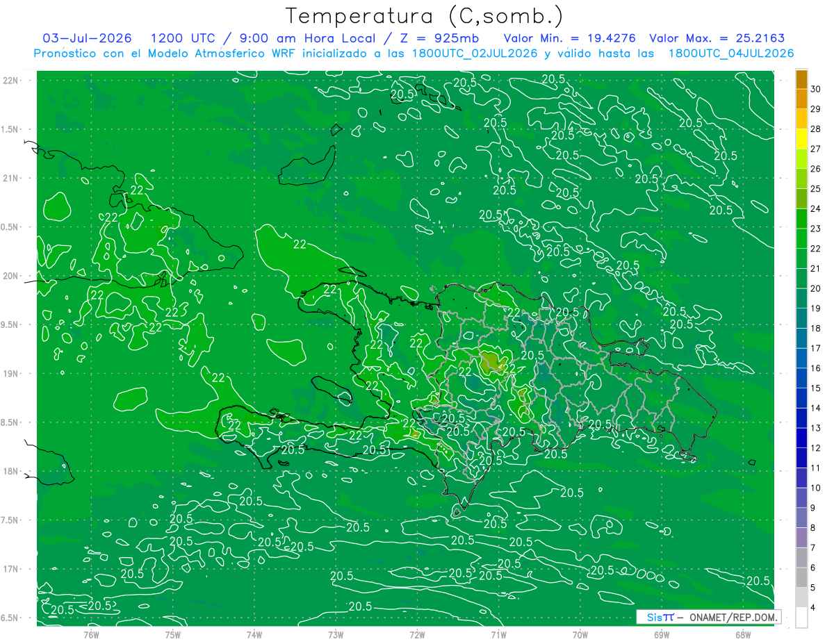The width and height of the screenshot is (834, 644).
Task: Select the orange swatch between 29 and 30
Action: (801, 99)
